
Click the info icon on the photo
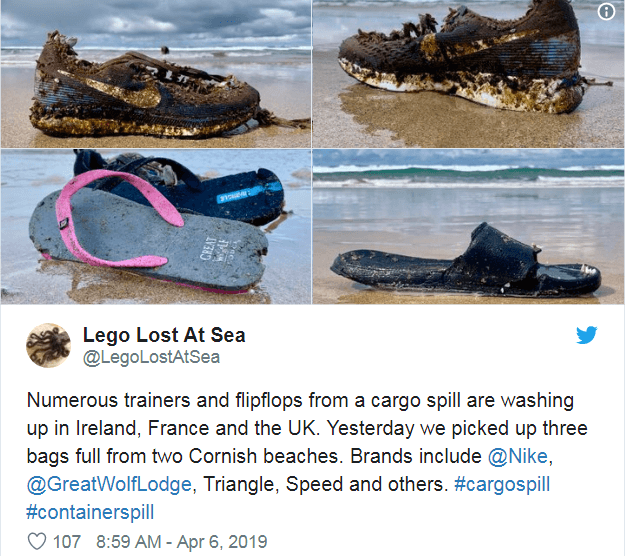click(x=607, y=12)
